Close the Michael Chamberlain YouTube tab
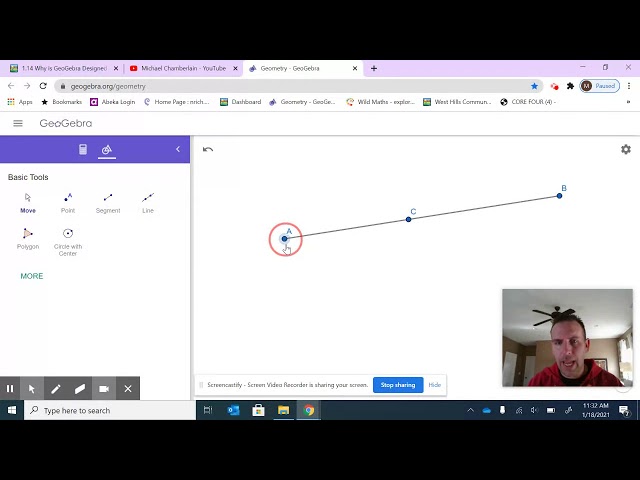Image resolution: width=640 pixels, height=480 pixels. (x=235, y=68)
